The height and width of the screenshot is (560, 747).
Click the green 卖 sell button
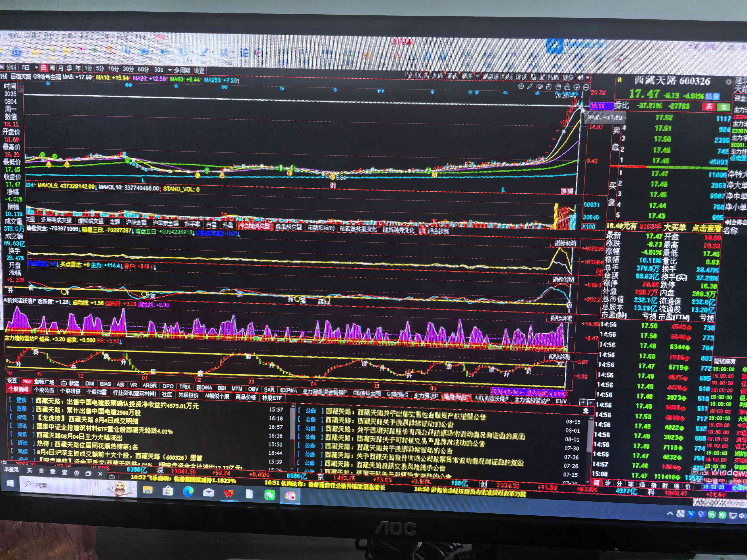pos(723,107)
